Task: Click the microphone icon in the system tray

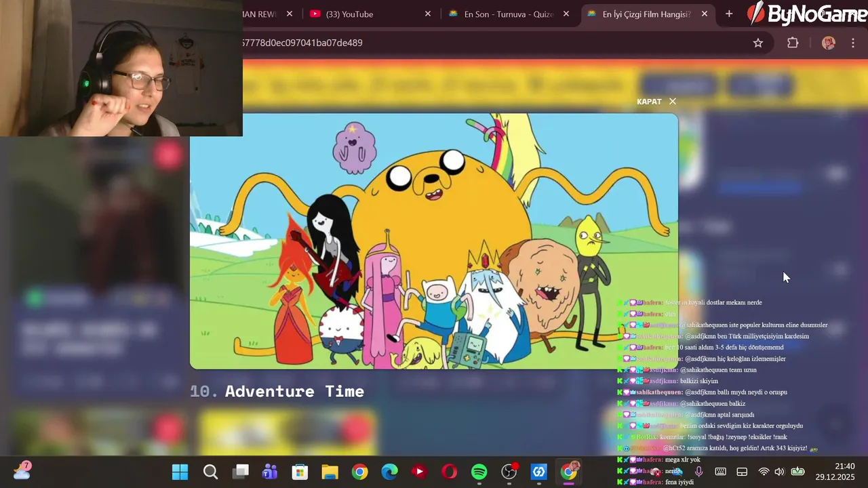Action: 698,472
